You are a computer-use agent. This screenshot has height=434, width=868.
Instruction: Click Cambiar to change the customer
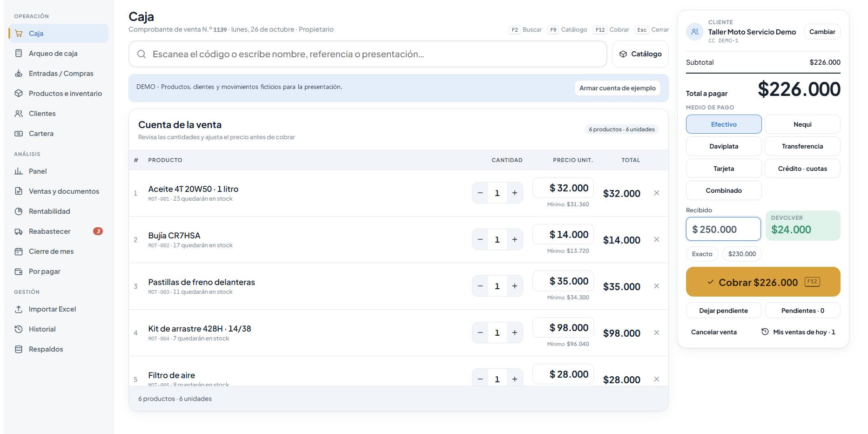coord(822,32)
